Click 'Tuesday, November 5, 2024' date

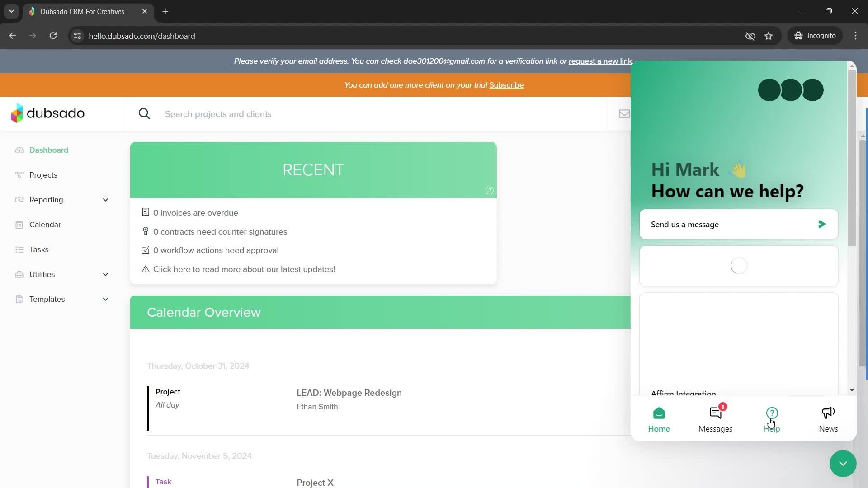pos(199,456)
